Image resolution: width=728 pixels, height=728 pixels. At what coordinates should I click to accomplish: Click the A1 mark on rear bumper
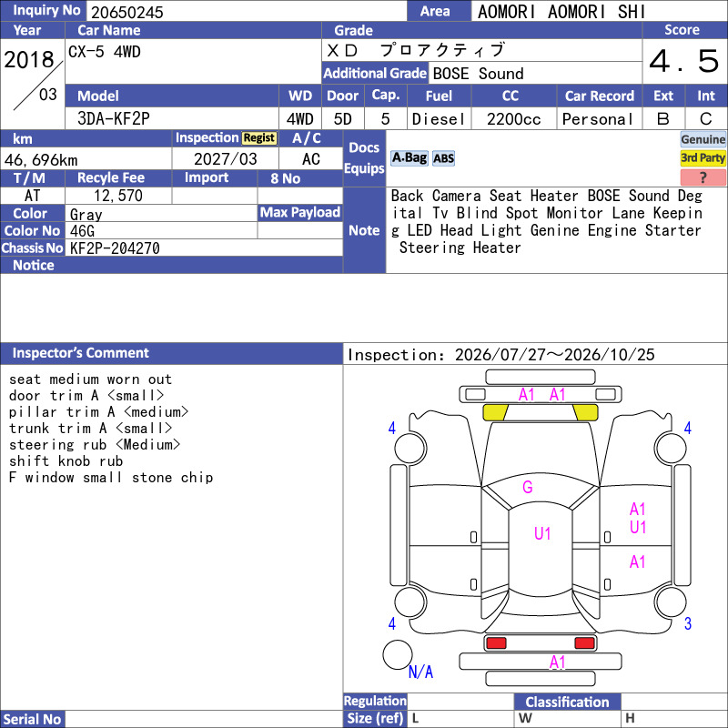click(x=557, y=662)
